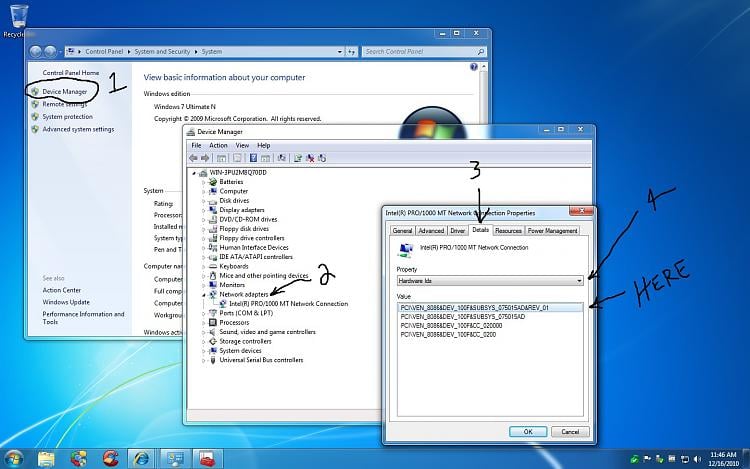750x469 pixels.
Task: Click System and Security breadcrumb segment
Action: coord(162,52)
